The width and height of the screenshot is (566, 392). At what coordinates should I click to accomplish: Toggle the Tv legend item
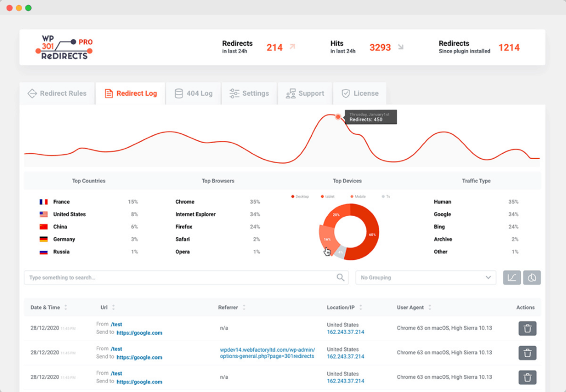click(387, 196)
